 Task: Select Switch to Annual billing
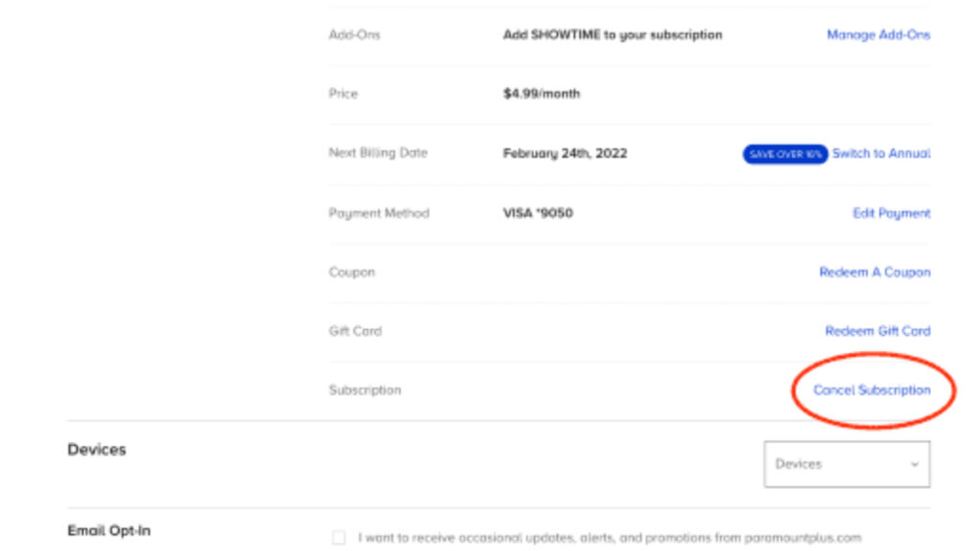[x=880, y=154]
